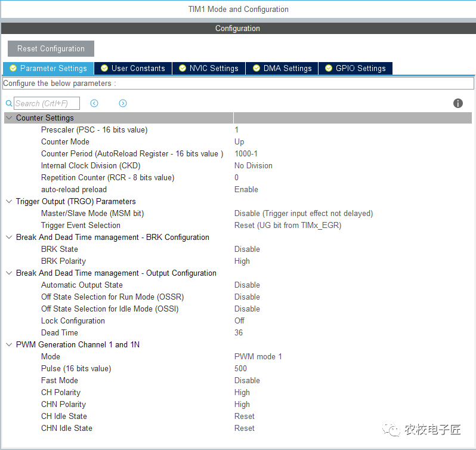476x450 pixels.
Task: Open the User Constants tab
Action: (x=133, y=68)
